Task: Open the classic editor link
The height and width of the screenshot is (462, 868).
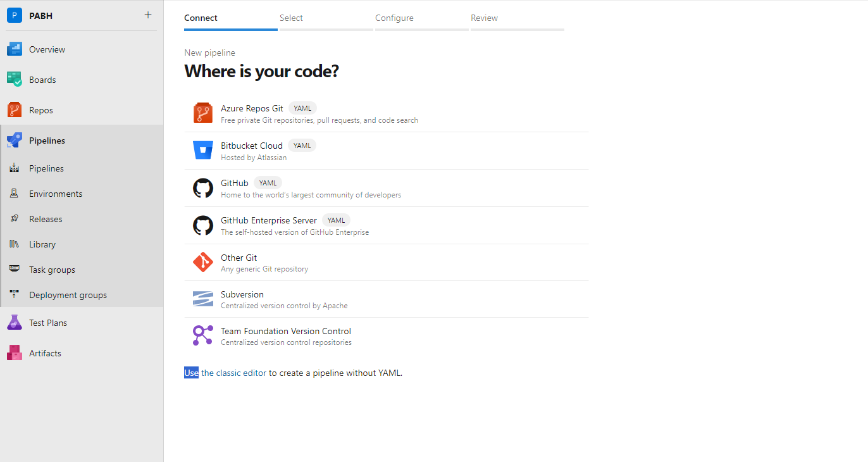Action: (x=232, y=373)
